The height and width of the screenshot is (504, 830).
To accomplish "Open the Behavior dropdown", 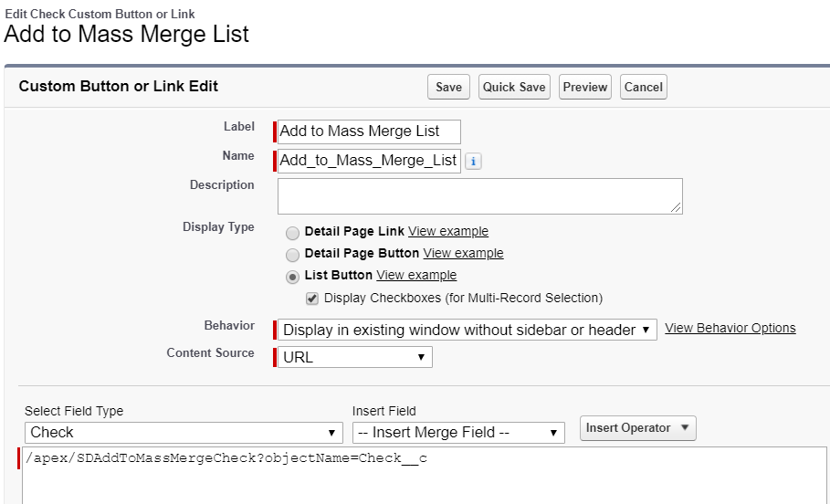I will coord(468,330).
